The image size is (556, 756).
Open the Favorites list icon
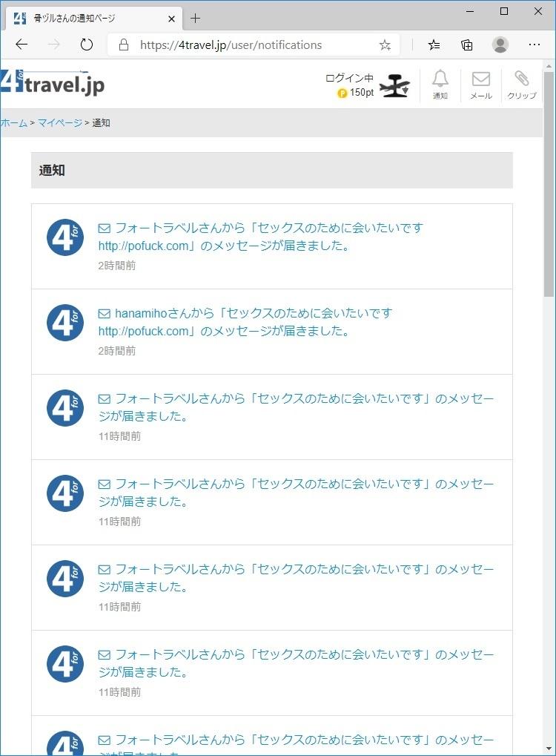[x=434, y=45]
